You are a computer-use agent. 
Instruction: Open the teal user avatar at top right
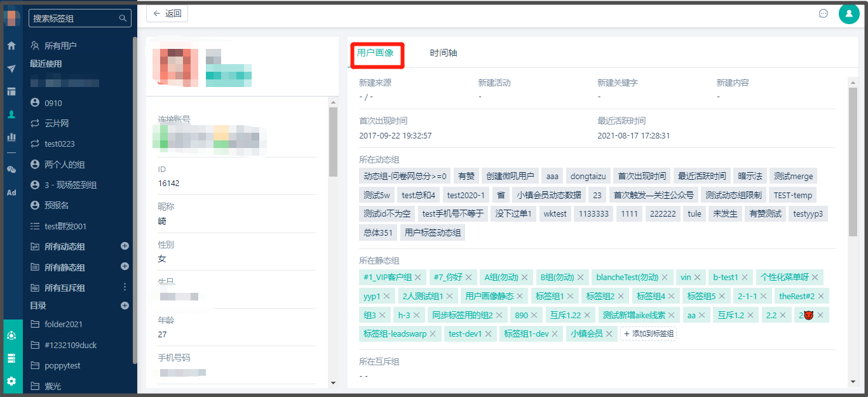849,13
